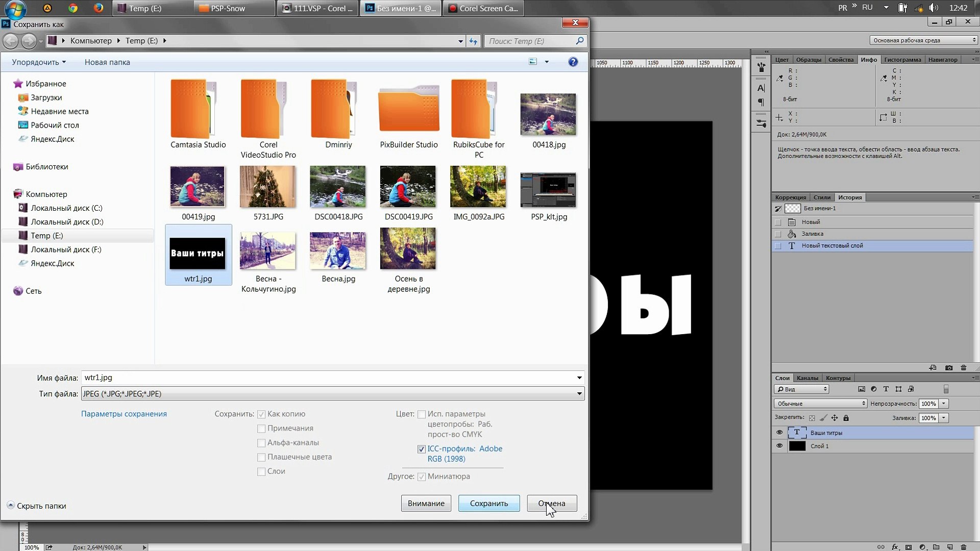This screenshot has height=551, width=980.
Task: Click the text layer filter icon in Layers
Action: point(886,389)
